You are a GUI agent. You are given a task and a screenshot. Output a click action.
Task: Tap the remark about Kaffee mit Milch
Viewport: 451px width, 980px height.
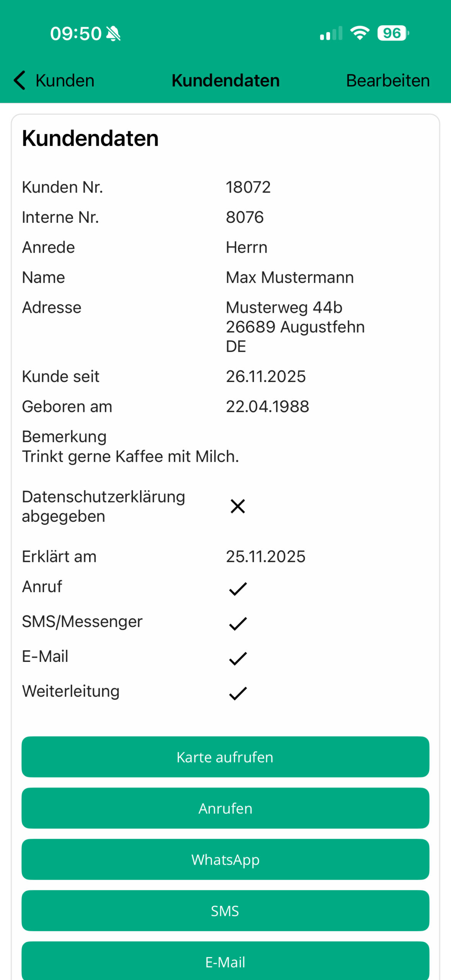[x=130, y=456]
